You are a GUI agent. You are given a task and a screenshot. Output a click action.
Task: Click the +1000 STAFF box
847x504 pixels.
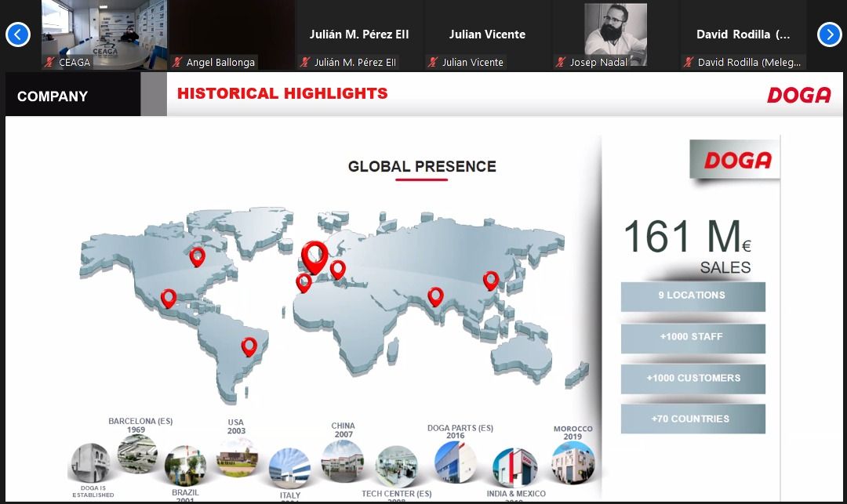693,338
